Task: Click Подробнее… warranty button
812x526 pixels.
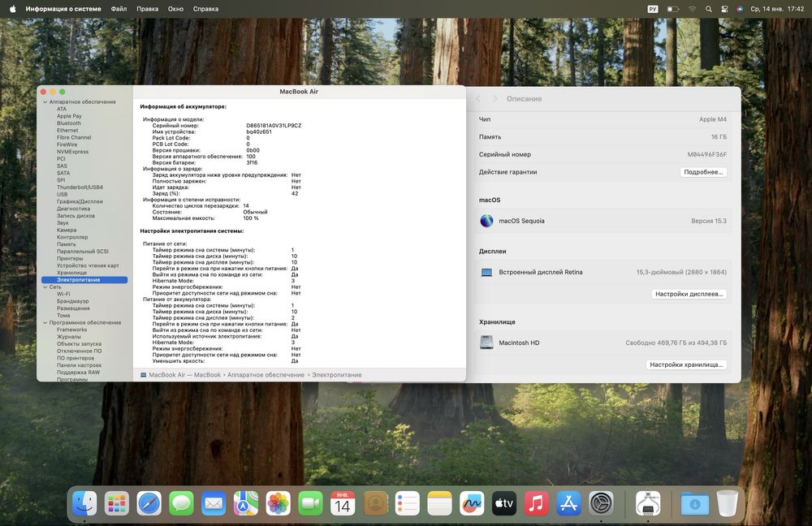Action: (703, 172)
